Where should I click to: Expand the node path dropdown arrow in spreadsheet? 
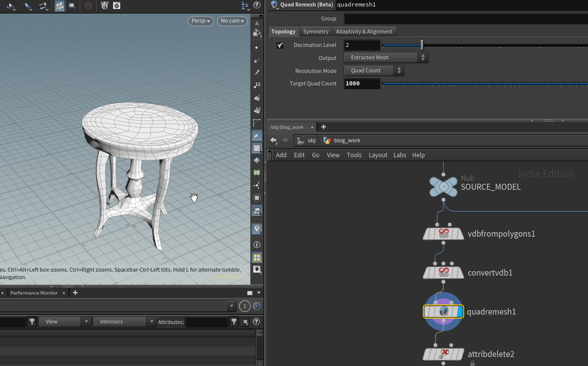coord(231,306)
